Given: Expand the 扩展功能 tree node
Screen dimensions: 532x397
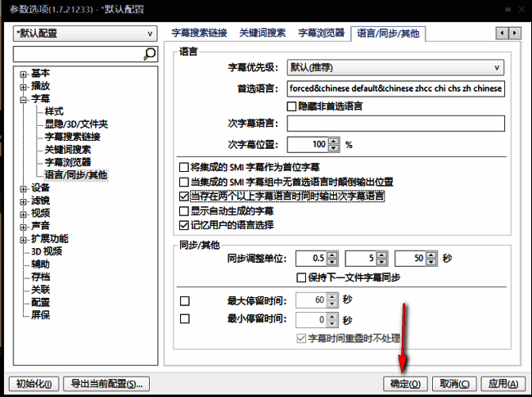Looking at the screenshot, I should click(24, 239).
